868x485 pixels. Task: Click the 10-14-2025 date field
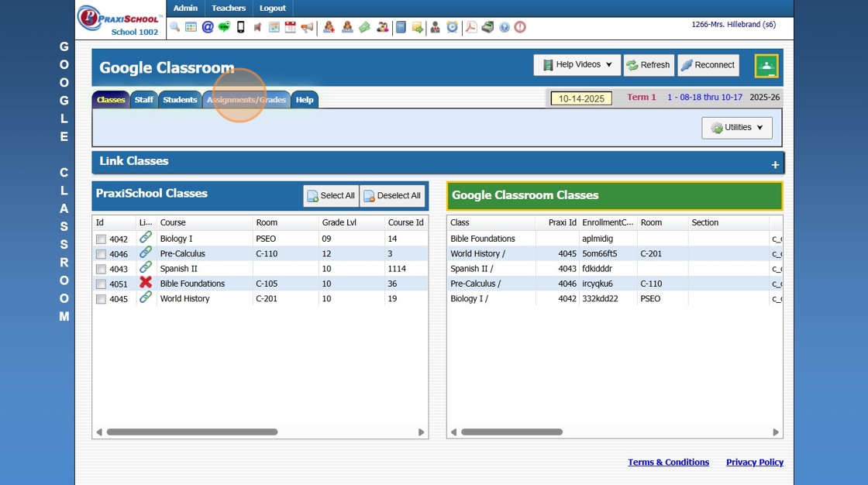[581, 98]
